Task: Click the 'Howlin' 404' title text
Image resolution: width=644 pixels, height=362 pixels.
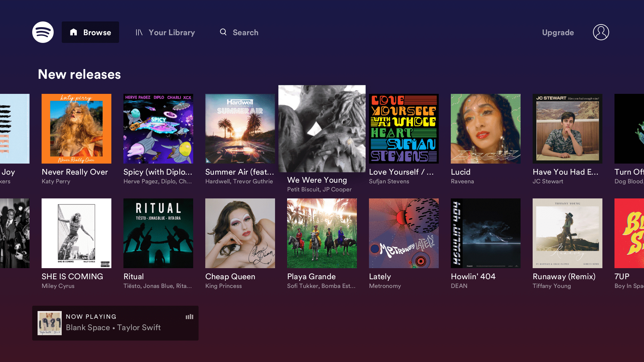Action: tap(473, 277)
